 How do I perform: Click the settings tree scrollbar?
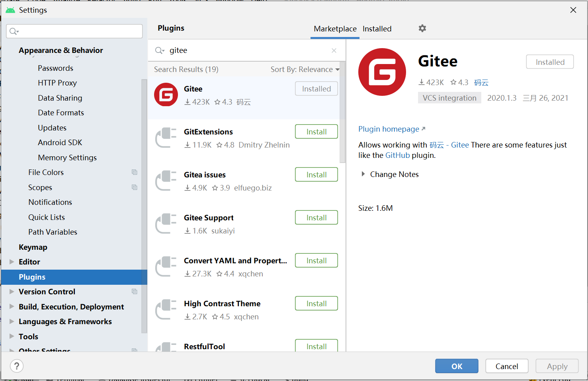[x=144, y=206]
